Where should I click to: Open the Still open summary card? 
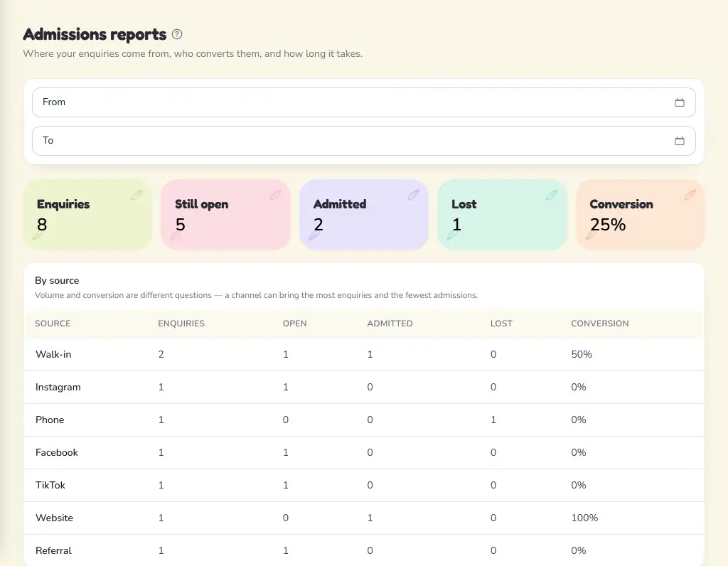tap(225, 215)
